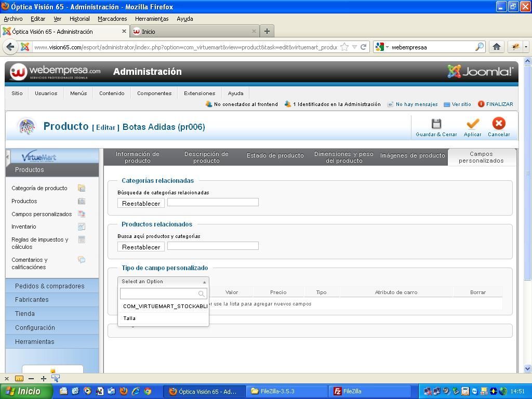Open the URL history dropdown arrow
This screenshot has width=532, height=399.
point(354,47)
